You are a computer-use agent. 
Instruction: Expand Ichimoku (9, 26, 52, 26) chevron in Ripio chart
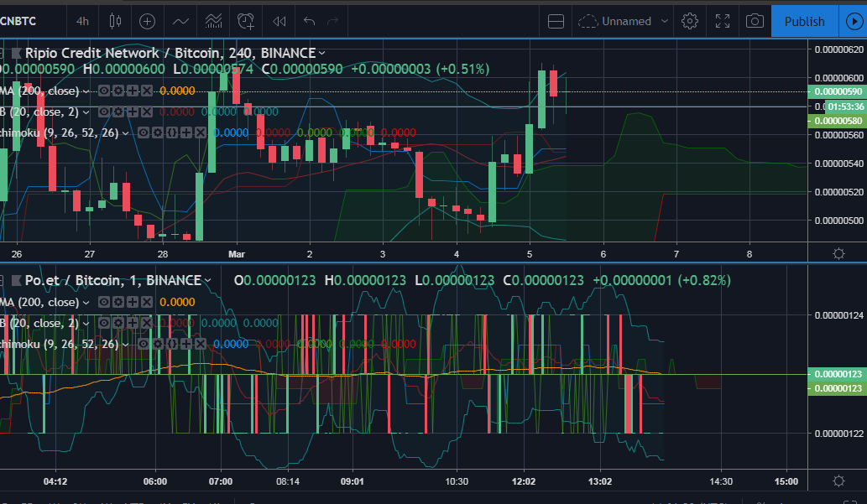(126, 133)
